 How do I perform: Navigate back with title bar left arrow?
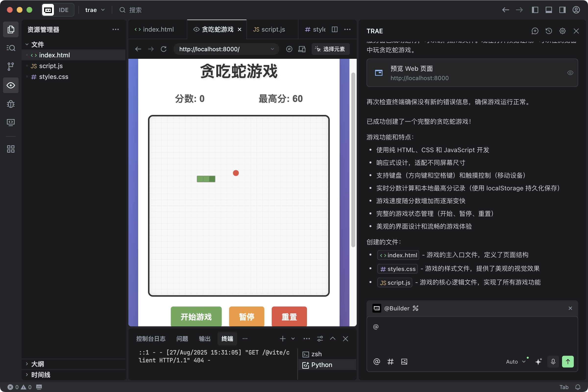[505, 10]
